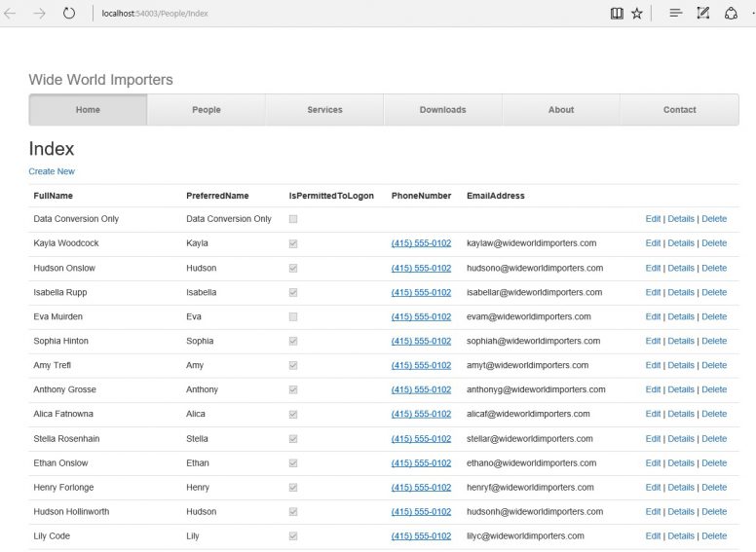
Task: Click evam@wideworldimporters.com email text
Action: point(528,316)
